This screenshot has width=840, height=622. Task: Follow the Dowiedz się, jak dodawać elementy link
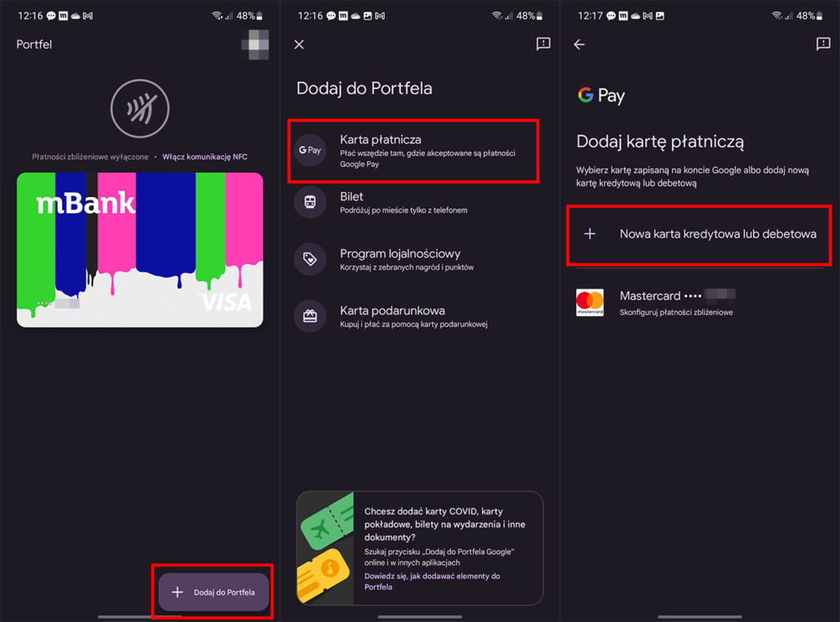pos(433,582)
